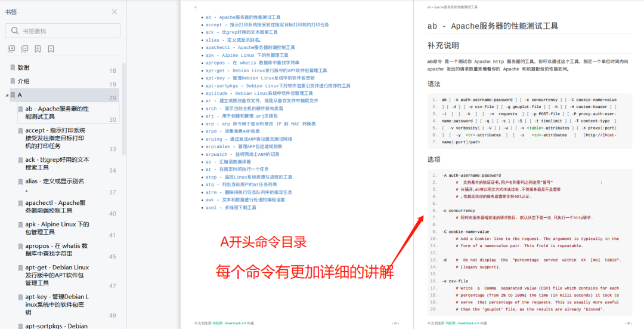Click the expand all bookmarks icon
The width and height of the screenshot is (644, 329).
point(11,49)
